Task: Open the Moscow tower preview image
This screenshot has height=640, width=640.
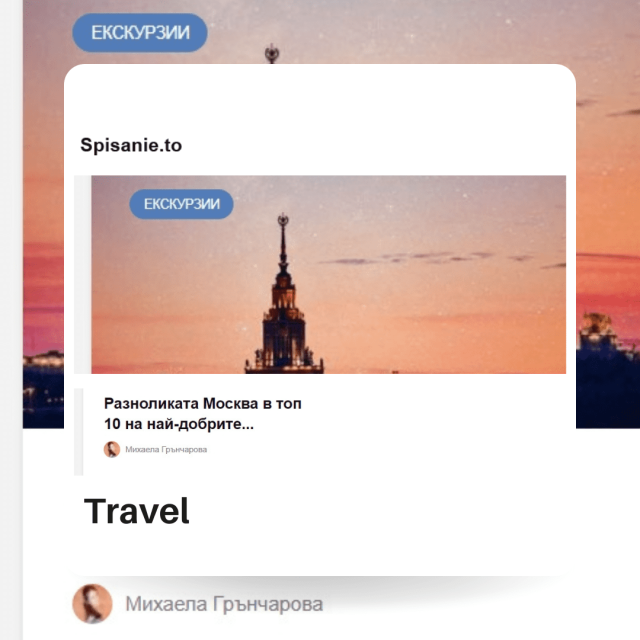Action: point(329,274)
